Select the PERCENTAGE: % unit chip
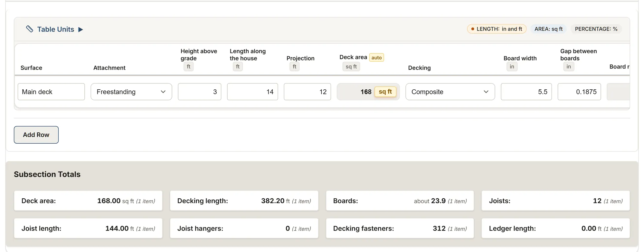Image resolution: width=644 pixels, height=252 pixels. [596, 29]
